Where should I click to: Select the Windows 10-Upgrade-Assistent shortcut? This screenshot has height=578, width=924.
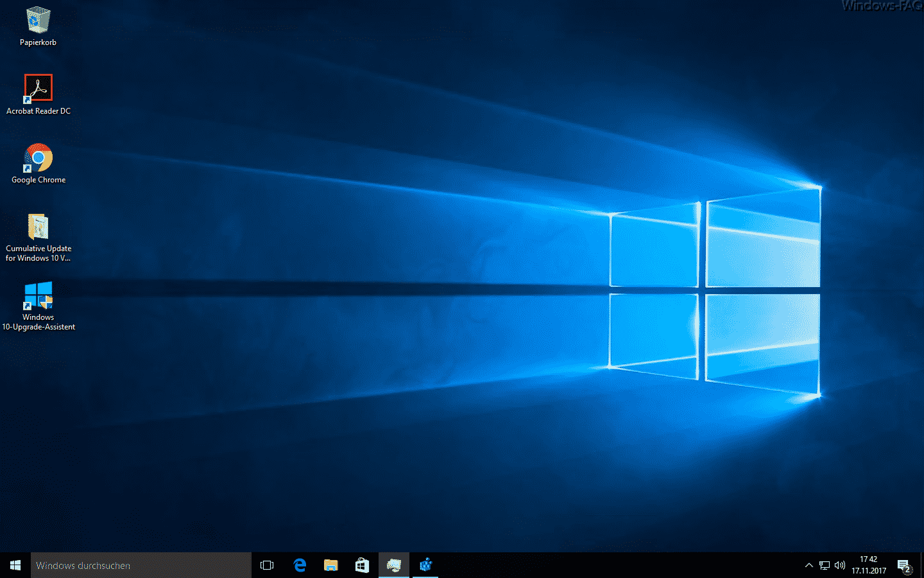38,306
